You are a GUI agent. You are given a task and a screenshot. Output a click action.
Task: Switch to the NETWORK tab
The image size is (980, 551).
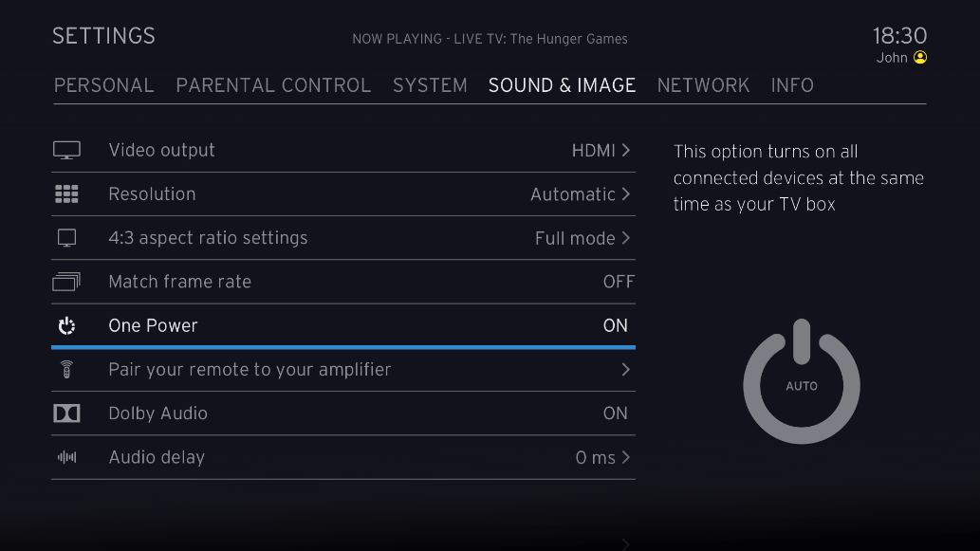[x=703, y=85]
